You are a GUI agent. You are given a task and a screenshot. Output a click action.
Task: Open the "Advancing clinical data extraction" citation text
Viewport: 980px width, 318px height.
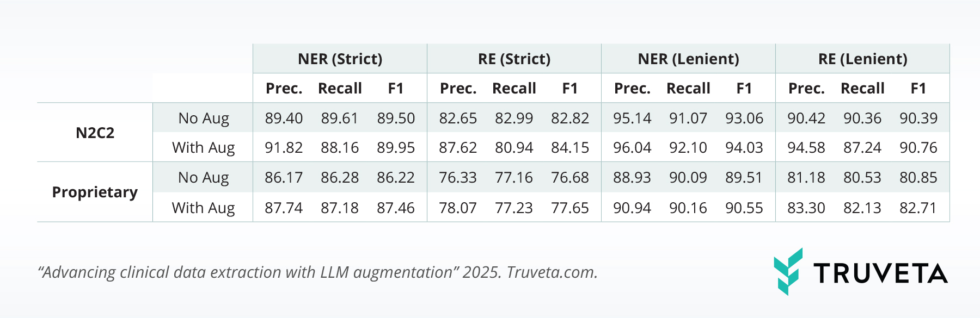point(317,272)
